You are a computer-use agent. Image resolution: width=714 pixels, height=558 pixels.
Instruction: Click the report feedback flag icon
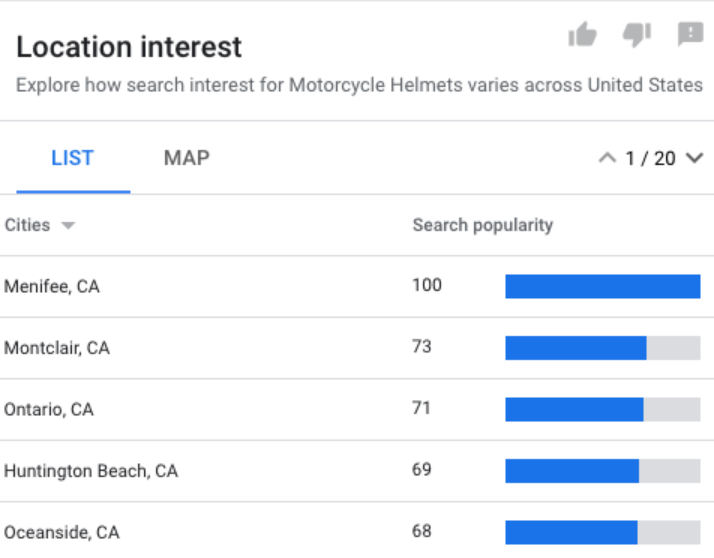pyautogui.click(x=690, y=35)
